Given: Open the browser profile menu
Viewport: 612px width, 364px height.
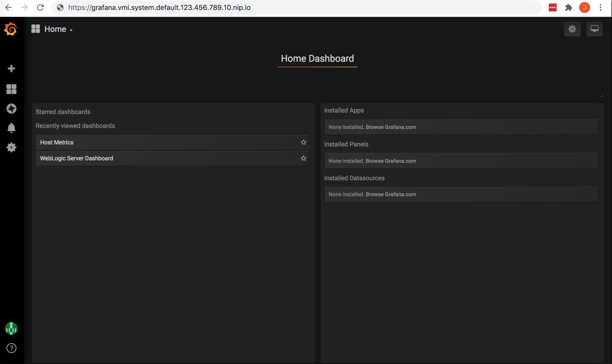Looking at the screenshot, I should coord(585,7).
